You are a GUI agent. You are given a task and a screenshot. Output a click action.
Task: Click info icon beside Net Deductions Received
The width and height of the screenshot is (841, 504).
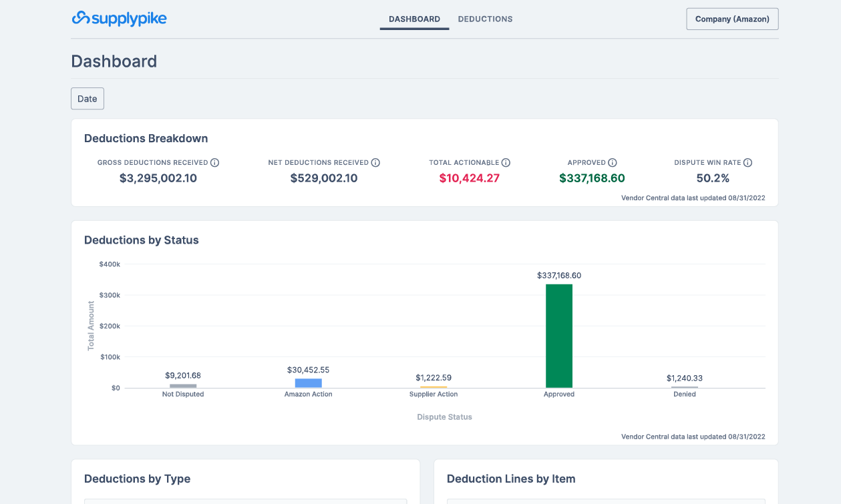(x=375, y=163)
